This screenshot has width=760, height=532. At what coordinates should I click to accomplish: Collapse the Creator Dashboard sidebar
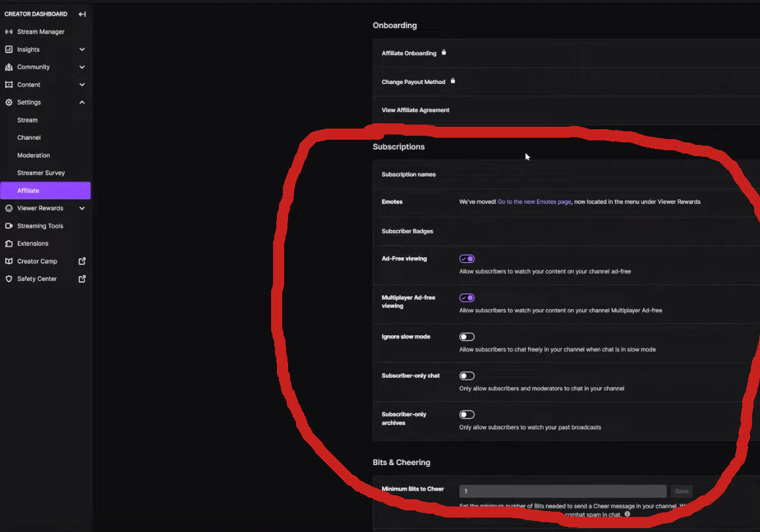(82, 14)
